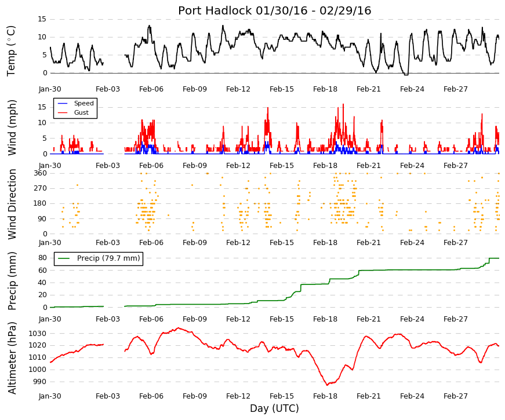This screenshot has width=505, height=420.
Task: Select the Speed legend label
Action: pos(83,103)
